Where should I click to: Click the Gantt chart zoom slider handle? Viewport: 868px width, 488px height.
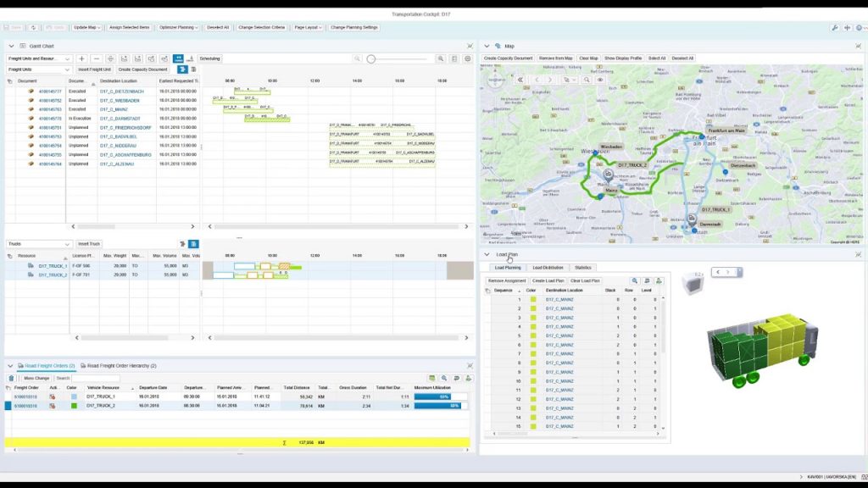pos(371,59)
